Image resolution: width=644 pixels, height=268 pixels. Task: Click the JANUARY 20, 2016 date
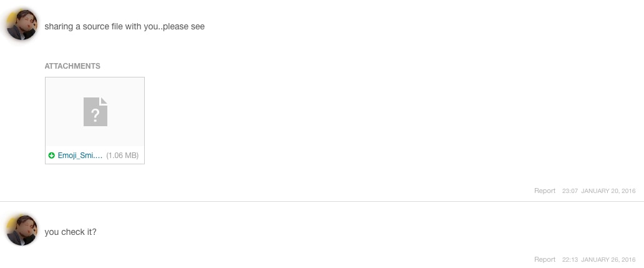[x=608, y=191]
